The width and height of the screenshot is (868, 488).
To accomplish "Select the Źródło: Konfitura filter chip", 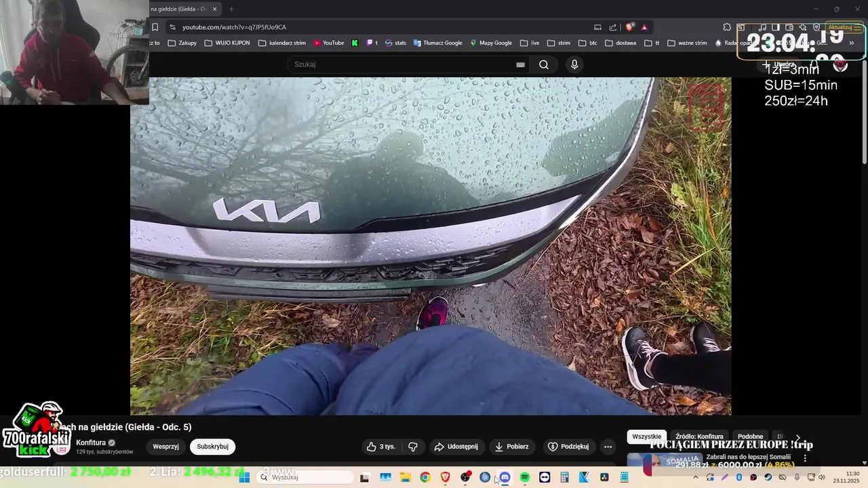I will 699,436.
